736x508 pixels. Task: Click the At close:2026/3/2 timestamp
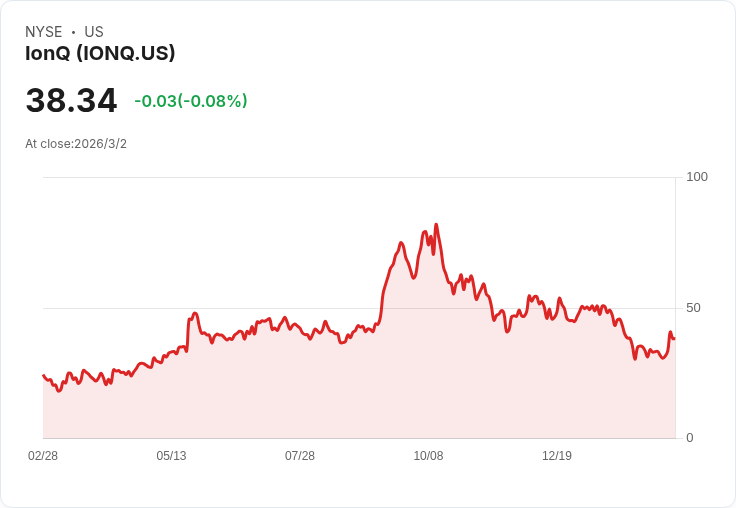(76, 144)
